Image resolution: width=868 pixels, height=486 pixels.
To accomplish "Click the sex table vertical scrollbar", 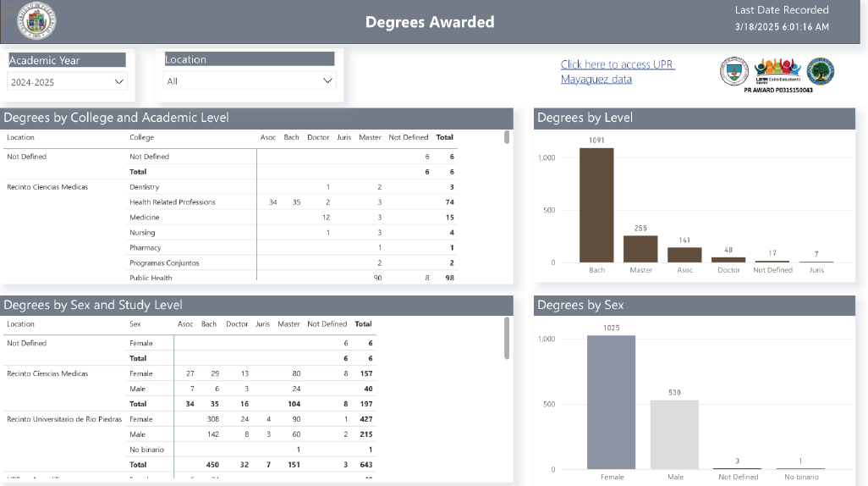I will (x=507, y=338).
